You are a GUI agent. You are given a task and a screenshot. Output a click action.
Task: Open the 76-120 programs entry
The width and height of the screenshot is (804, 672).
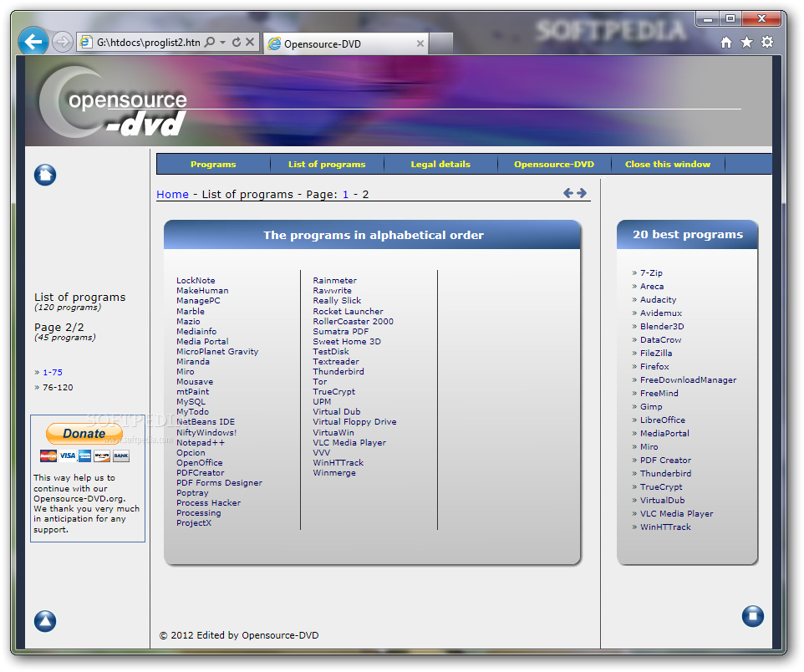click(58, 387)
